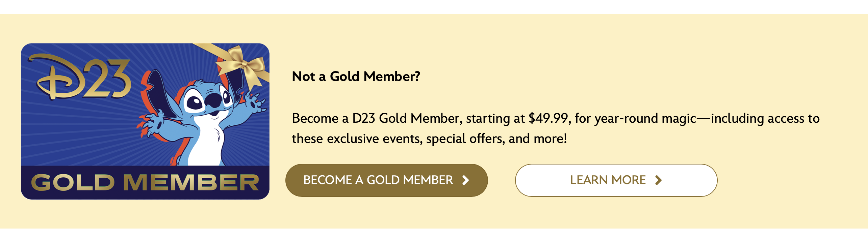
Task: Click the word MEMBER on card banner
Action: point(191,182)
